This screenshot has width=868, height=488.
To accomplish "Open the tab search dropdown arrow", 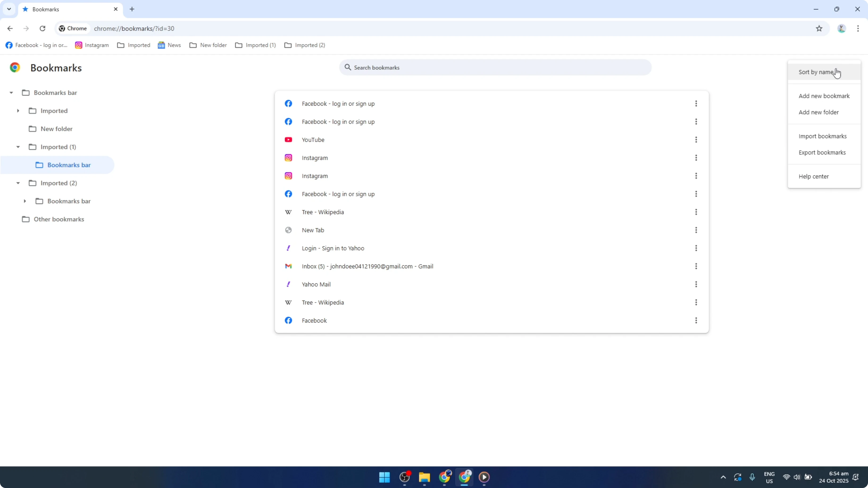I will pyautogui.click(x=9, y=9).
